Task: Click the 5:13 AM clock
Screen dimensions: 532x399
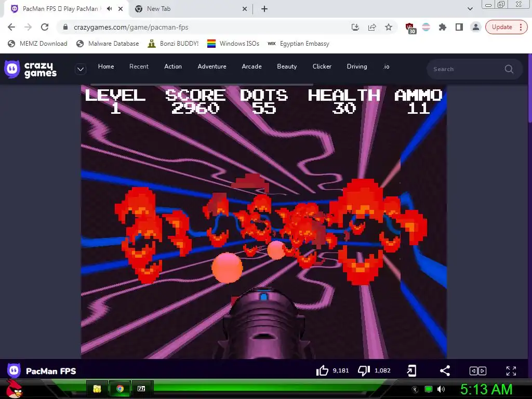Action: tap(486, 389)
